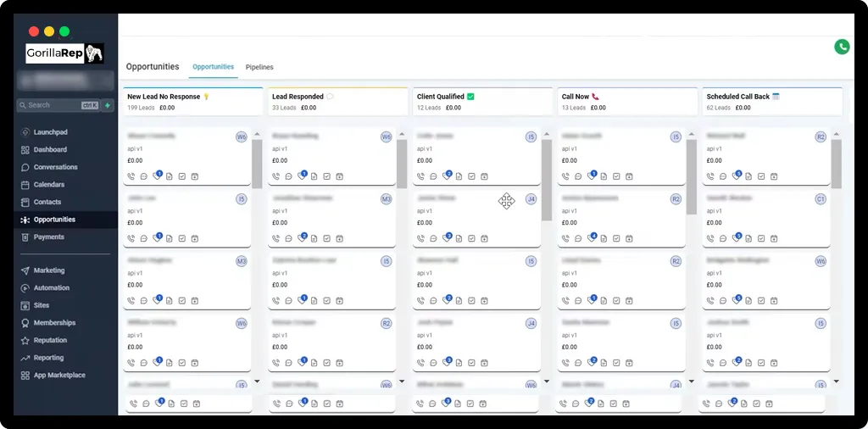868x429 pixels.
Task: Click the Payments sidebar icon
Action: [25, 237]
